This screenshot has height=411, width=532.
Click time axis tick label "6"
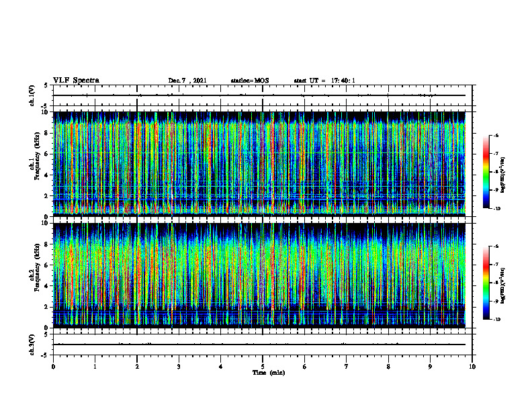coord(305,367)
